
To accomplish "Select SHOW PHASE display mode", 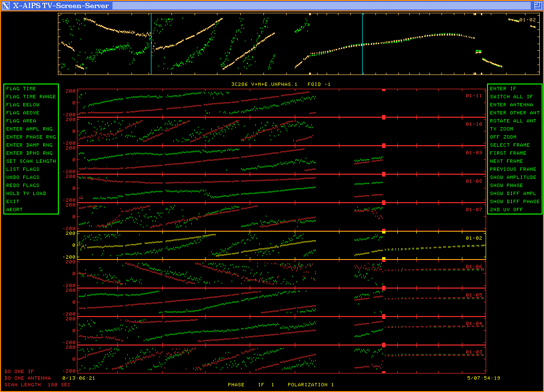I will tap(506, 185).
